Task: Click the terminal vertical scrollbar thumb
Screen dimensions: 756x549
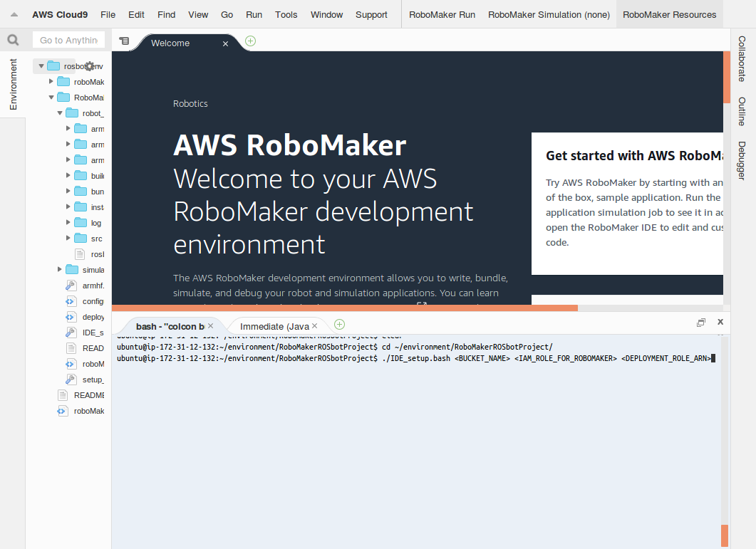Action: 724,535
